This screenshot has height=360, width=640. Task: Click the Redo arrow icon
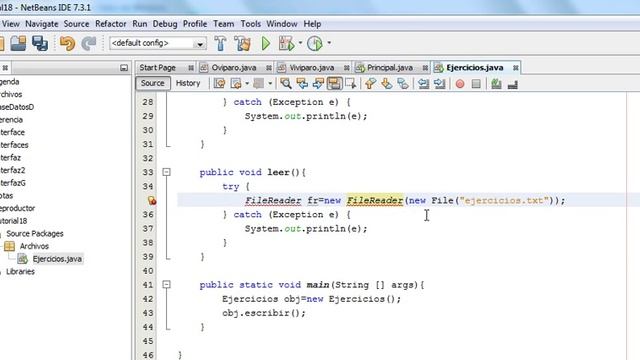click(x=89, y=43)
